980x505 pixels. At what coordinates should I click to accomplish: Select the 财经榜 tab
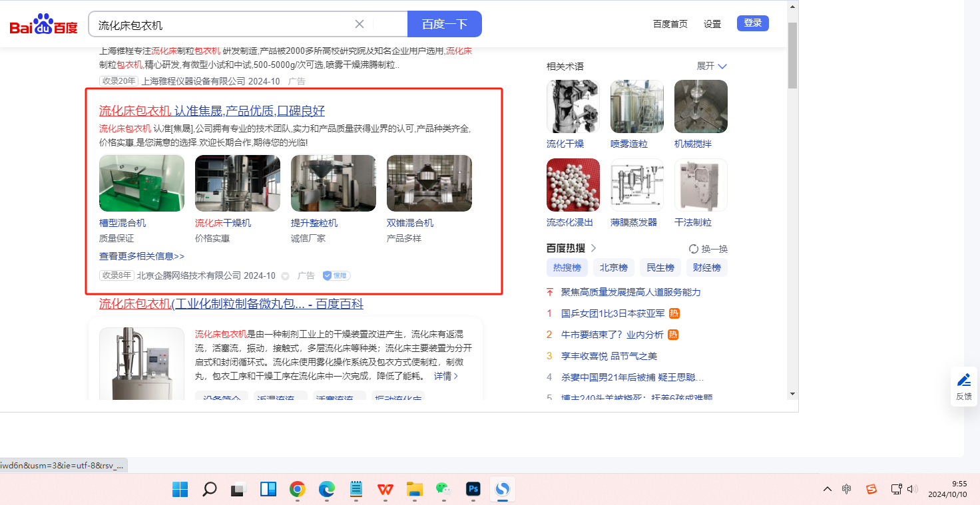pos(706,267)
